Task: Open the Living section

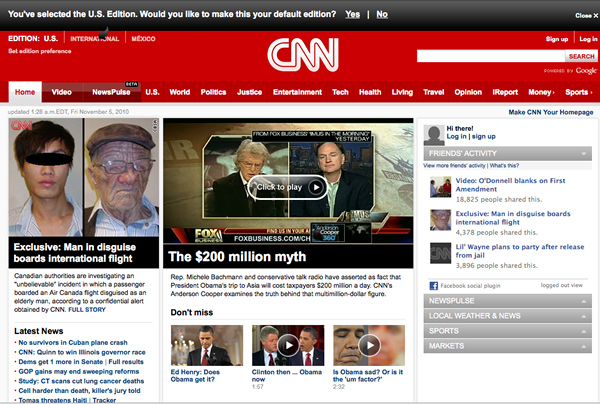Action: pos(402,92)
